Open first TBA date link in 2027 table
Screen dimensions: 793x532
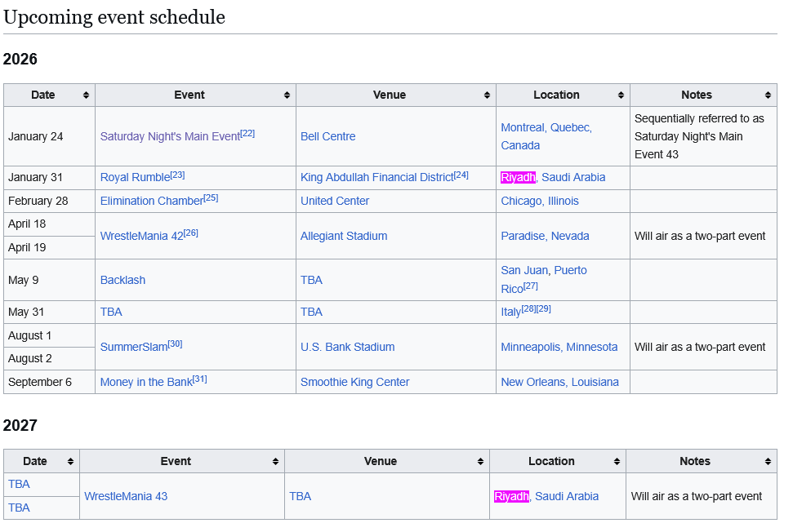(20, 485)
